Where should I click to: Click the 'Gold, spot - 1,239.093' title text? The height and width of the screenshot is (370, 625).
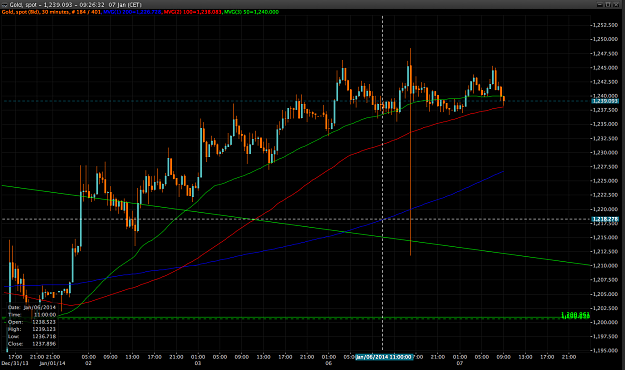tap(41, 5)
